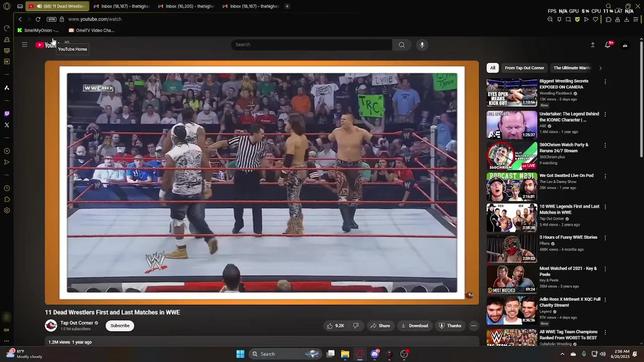Open options for Biggest Wrestling Secrets video

coord(605,81)
